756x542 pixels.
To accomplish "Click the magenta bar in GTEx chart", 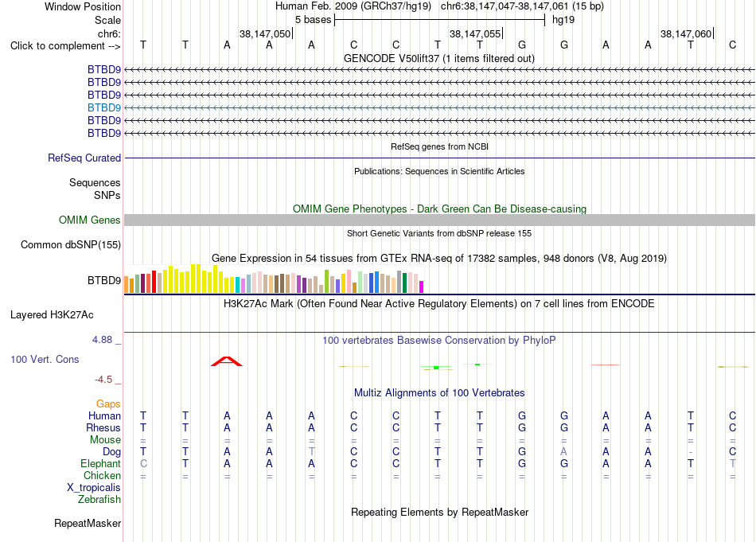I will pyautogui.click(x=422, y=287).
